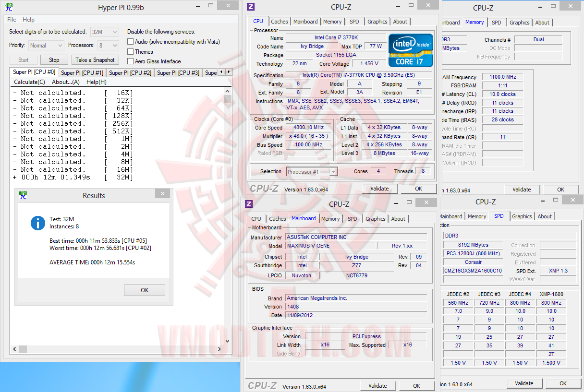The height and width of the screenshot is (392, 584).
Task: Click the Core Voltage 1.456 V value
Action: point(369,64)
